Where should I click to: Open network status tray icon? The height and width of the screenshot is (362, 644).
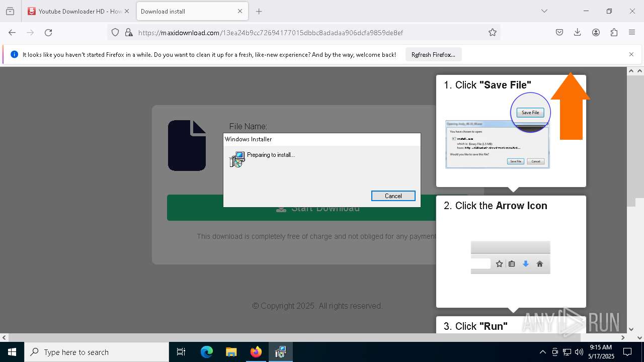[x=567, y=352]
